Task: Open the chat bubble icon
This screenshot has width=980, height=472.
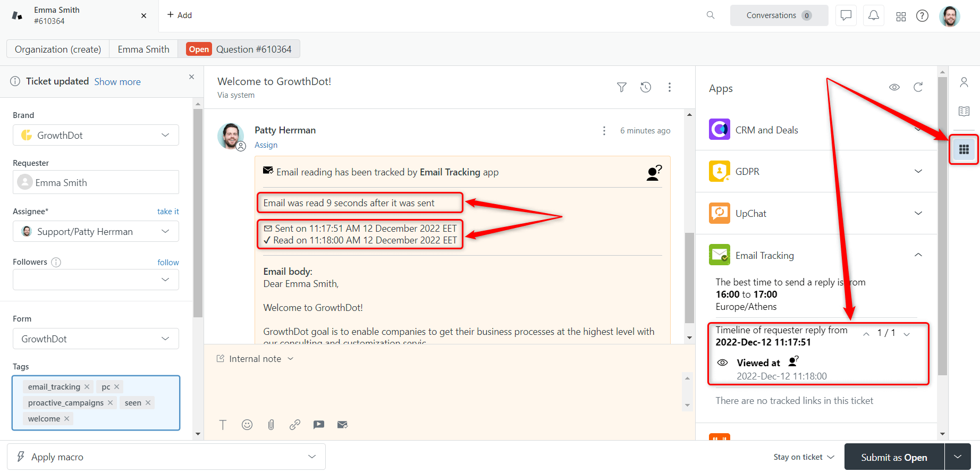Action: [846, 15]
